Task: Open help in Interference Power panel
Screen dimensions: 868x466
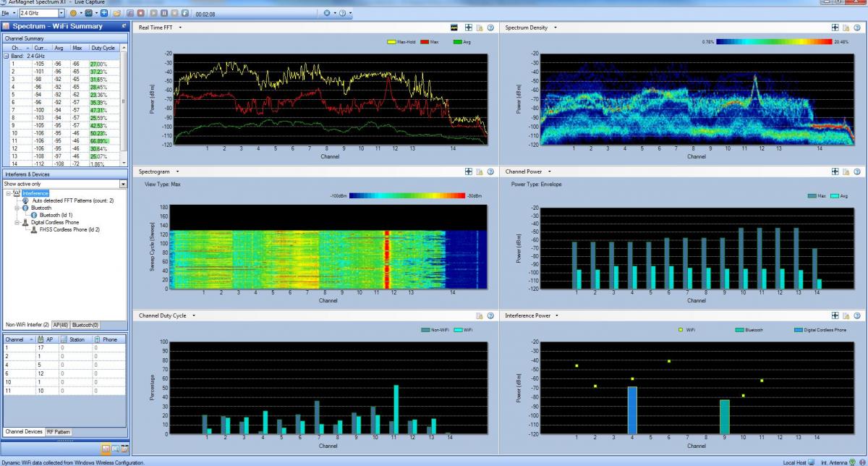Action: (x=856, y=316)
